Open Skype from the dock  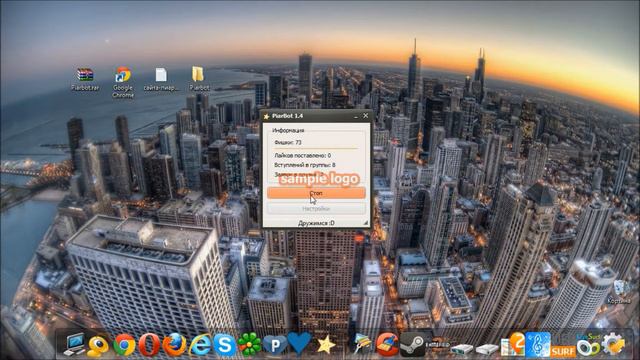click(x=225, y=345)
